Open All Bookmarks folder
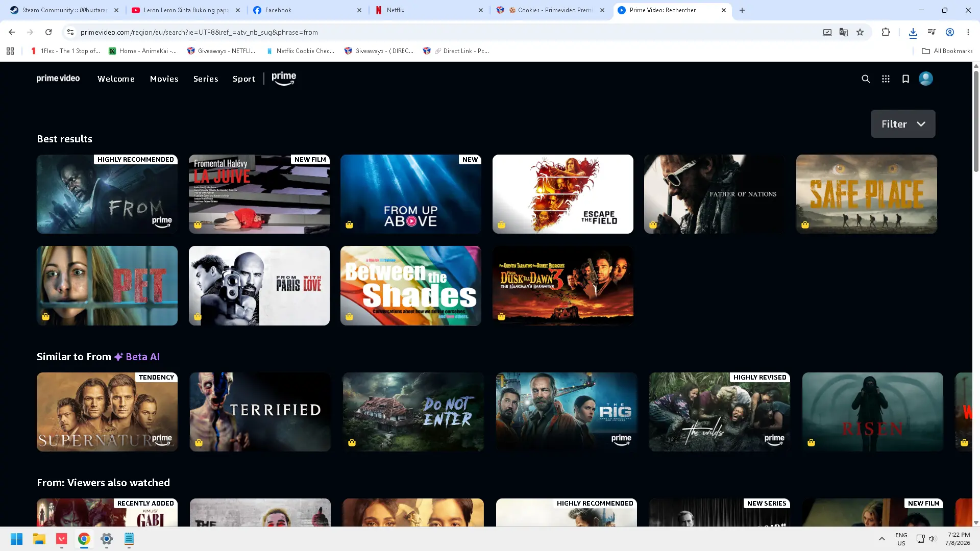Image resolution: width=980 pixels, height=551 pixels. tap(947, 51)
